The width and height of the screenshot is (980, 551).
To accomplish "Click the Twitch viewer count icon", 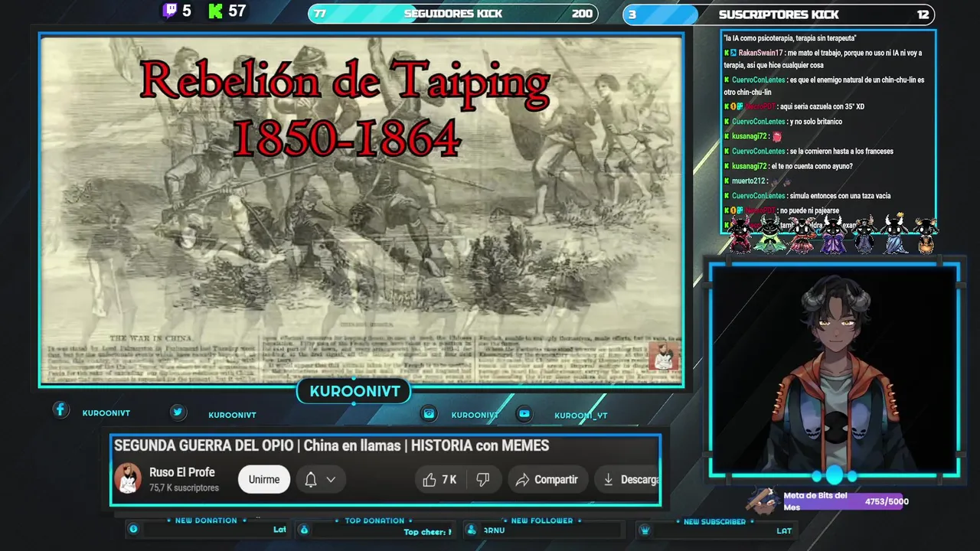I will [x=170, y=11].
